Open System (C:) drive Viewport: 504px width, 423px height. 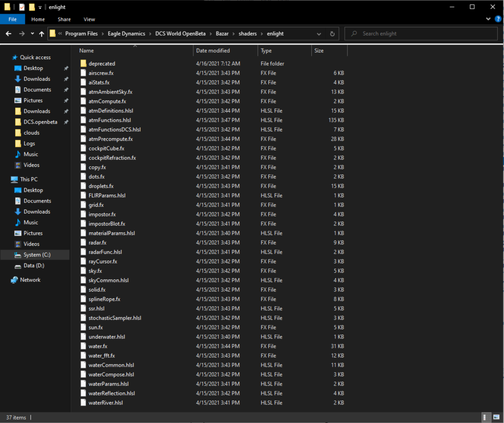pyautogui.click(x=37, y=255)
